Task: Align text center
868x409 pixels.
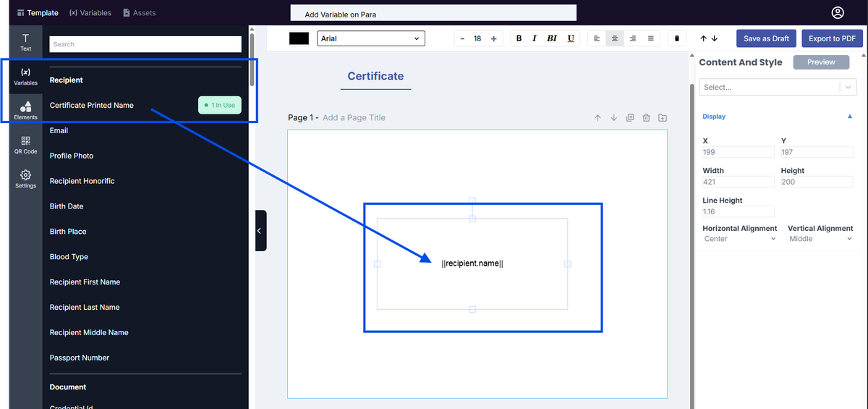Action: (615, 38)
